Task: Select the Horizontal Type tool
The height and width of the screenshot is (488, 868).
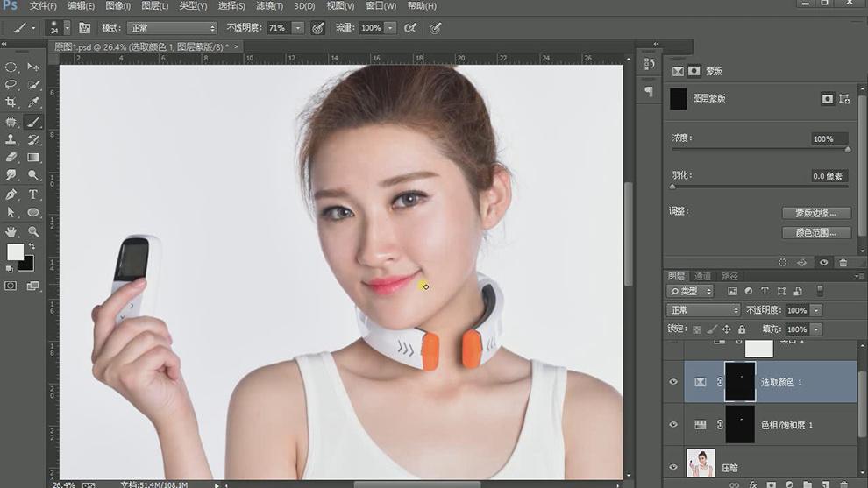Action: tap(33, 194)
